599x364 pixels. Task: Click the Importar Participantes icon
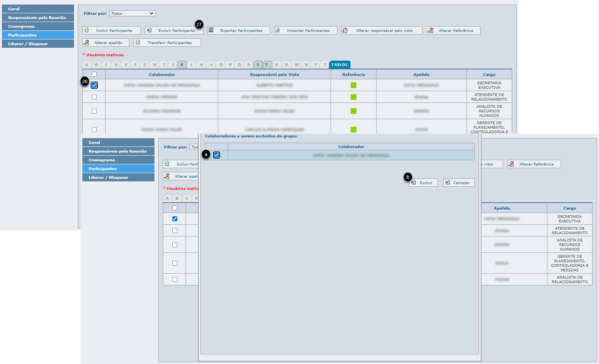[277, 30]
